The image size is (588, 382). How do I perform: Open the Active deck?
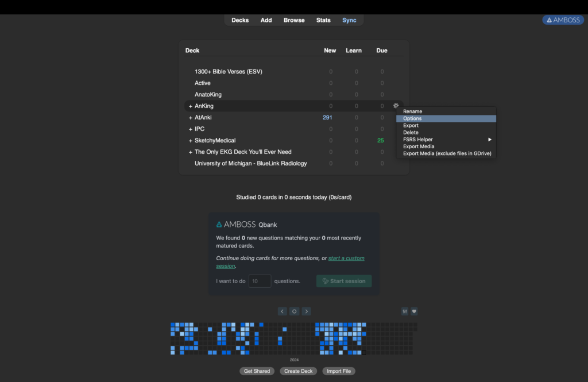(x=203, y=83)
